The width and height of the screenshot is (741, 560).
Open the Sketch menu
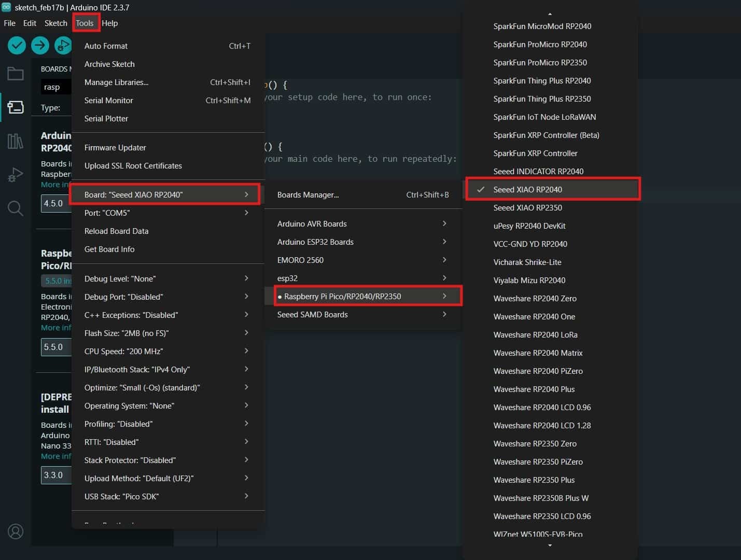(55, 23)
